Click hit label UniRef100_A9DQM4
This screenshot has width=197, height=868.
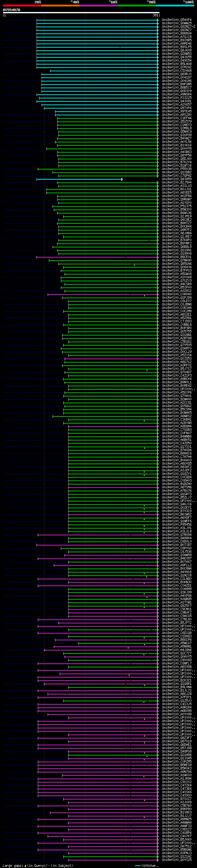pyautogui.click(x=177, y=426)
